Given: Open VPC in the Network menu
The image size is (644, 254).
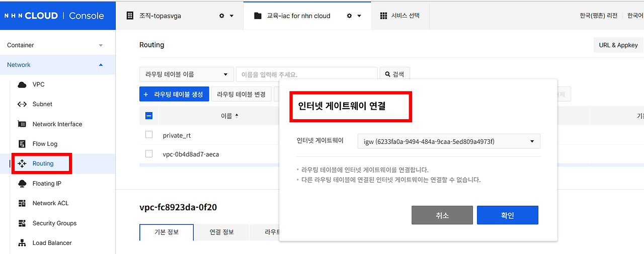Looking at the screenshot, I should (x=38, y=84).
